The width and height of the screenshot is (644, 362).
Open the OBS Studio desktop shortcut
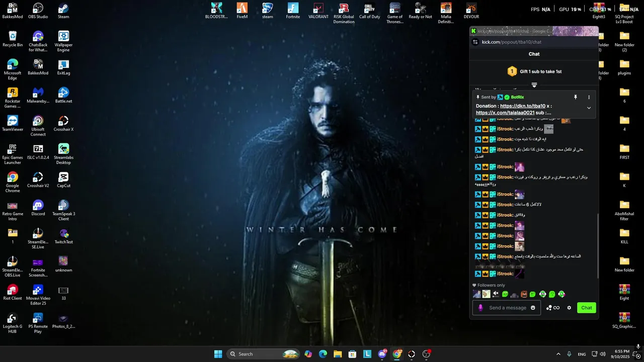38,11
